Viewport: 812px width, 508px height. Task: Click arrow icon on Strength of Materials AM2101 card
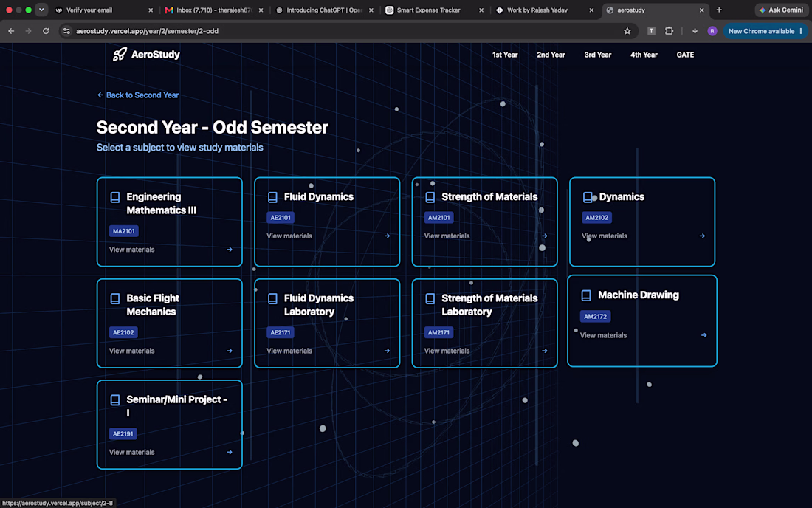[544, 236]
